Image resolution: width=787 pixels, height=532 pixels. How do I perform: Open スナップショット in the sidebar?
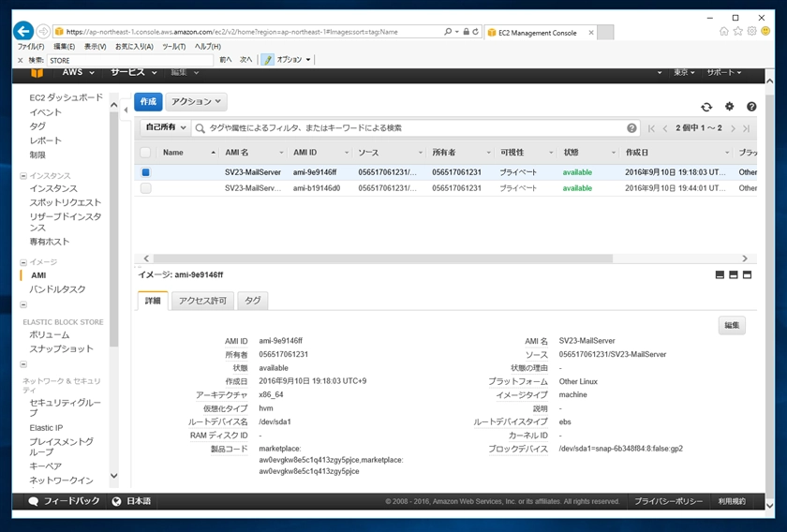(61, 348)
